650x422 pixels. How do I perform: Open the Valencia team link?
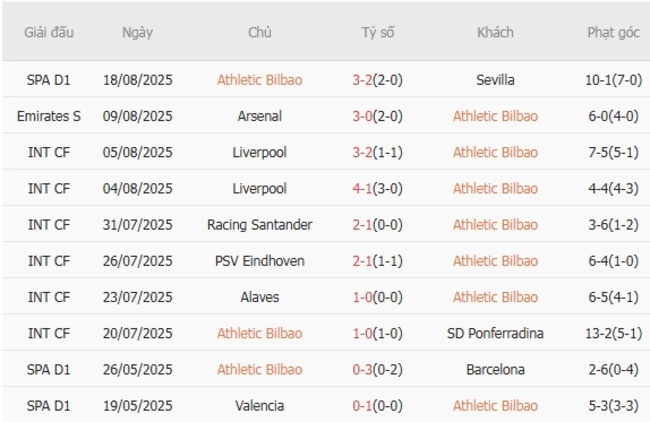pyautogui.click(x=260, y=406)
